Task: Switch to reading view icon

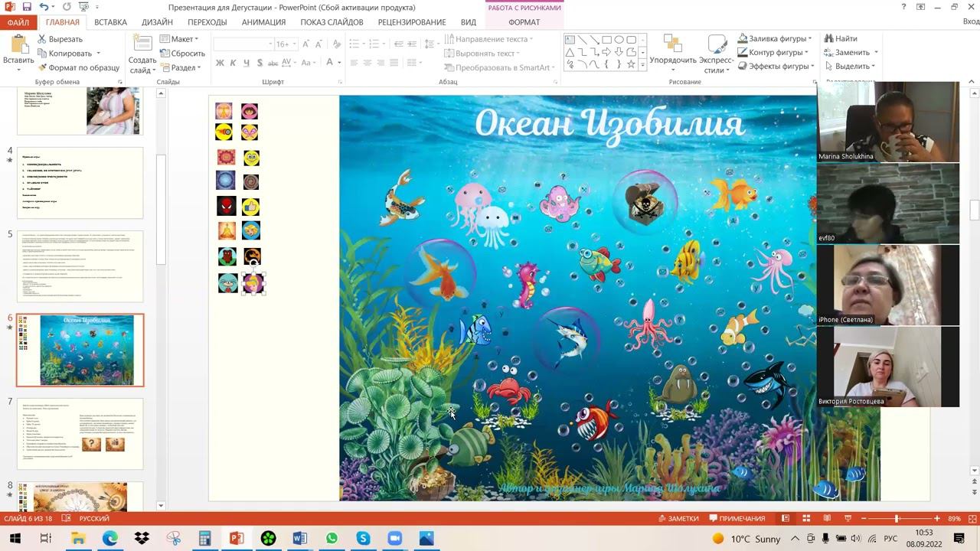Action: tap(827, 518)
